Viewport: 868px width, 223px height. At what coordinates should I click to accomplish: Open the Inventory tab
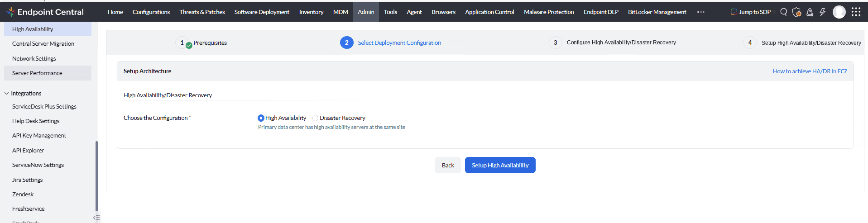click(312, 12)
